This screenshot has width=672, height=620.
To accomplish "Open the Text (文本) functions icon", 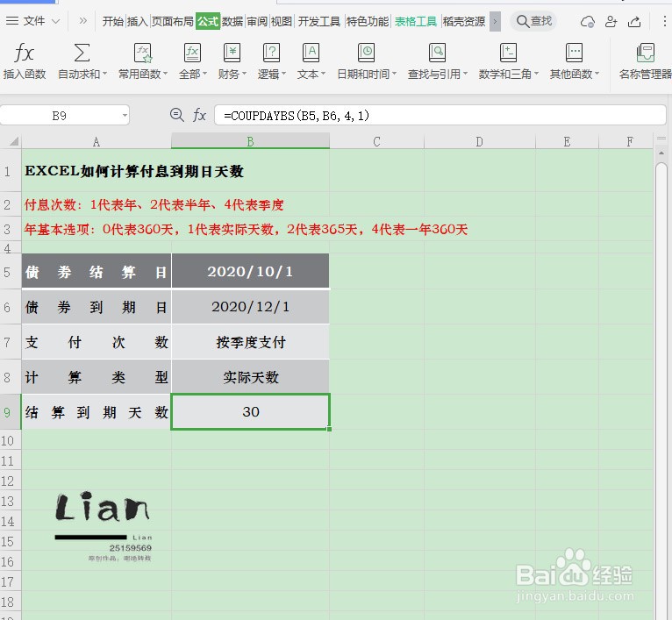I will pos(311,53).
